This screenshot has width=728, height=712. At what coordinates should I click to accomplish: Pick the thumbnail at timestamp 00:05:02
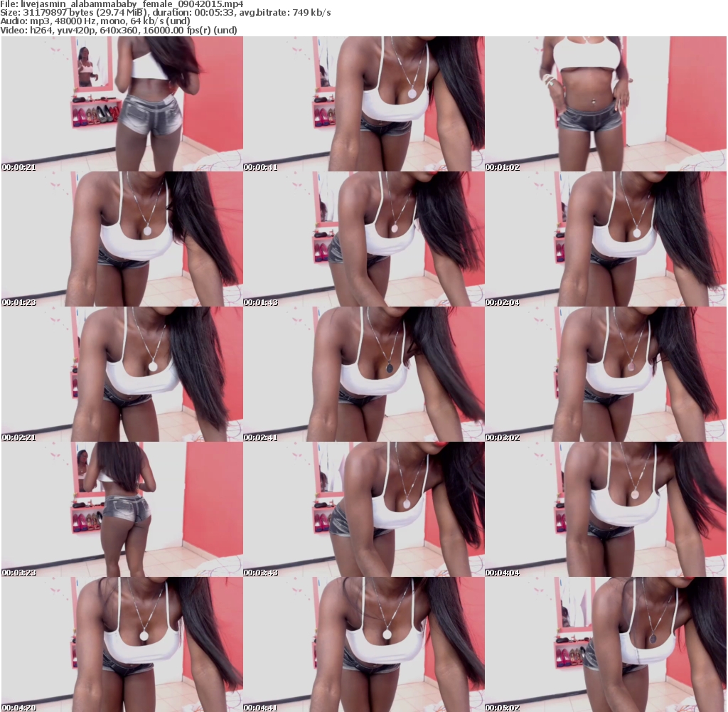(x=606, y=644)
